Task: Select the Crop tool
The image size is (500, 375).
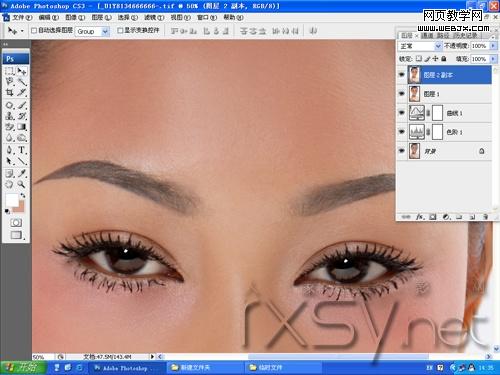Action: point(10,92)
